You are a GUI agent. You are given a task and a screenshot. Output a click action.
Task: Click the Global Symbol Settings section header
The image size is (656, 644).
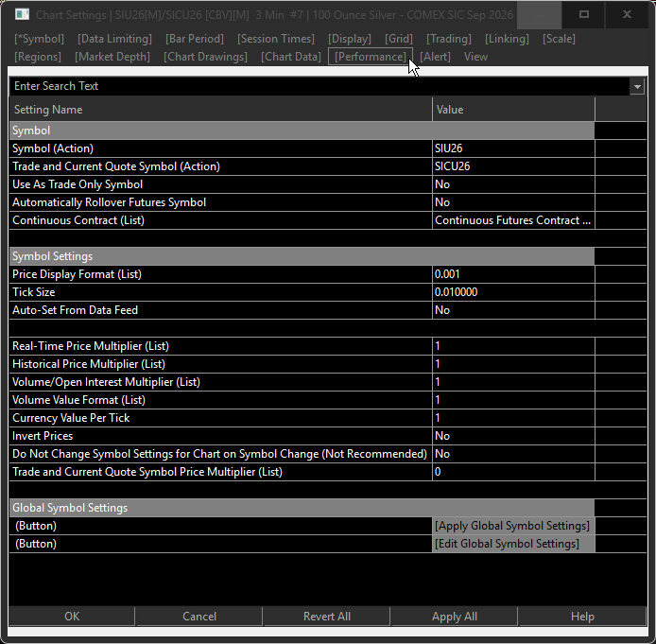click(x=302, y=508)
